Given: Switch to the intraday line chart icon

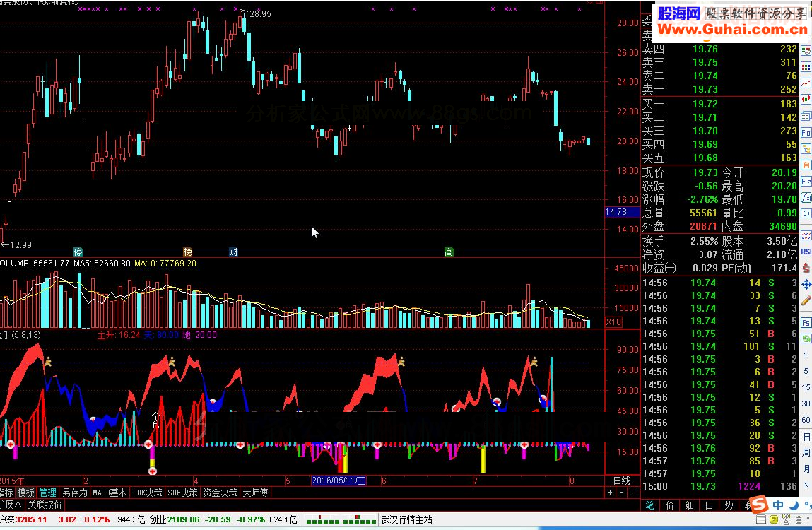Looking at the screenshot, I should click(806, 83).
